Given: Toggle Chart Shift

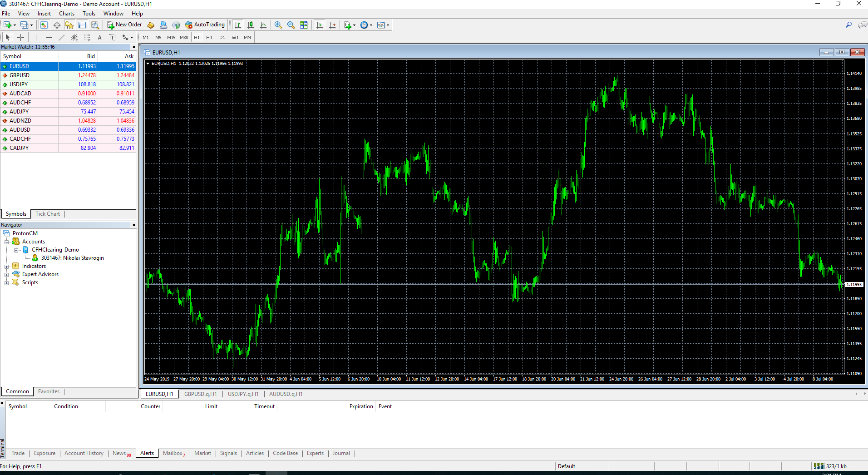Looking at the screenshot, I should coord(332,25).
